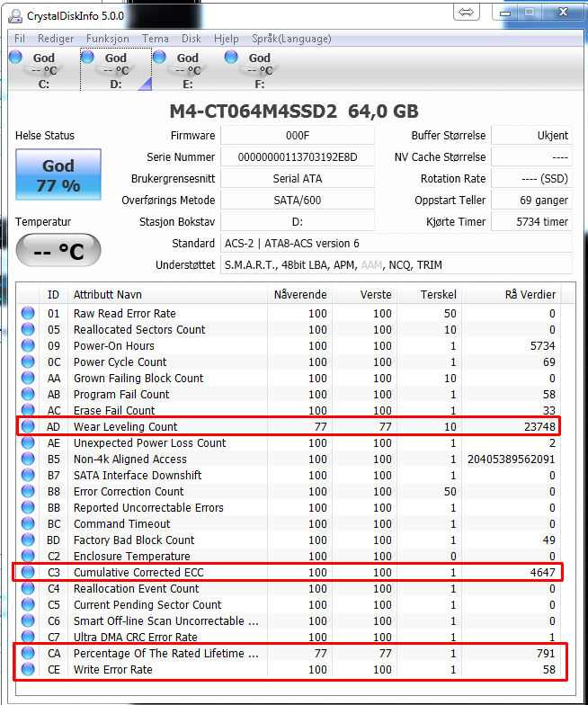This screenshot has width=588, height=705.
Task: Select the Erase Fail Count row text
Action: [114, 410]
